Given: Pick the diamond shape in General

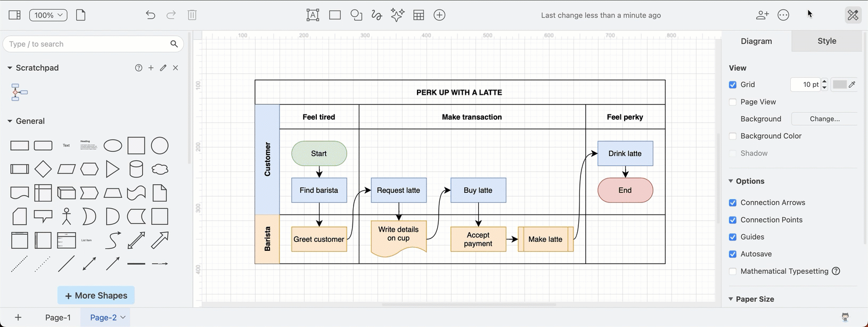Looking at the screenshot, I should (43, 169).
